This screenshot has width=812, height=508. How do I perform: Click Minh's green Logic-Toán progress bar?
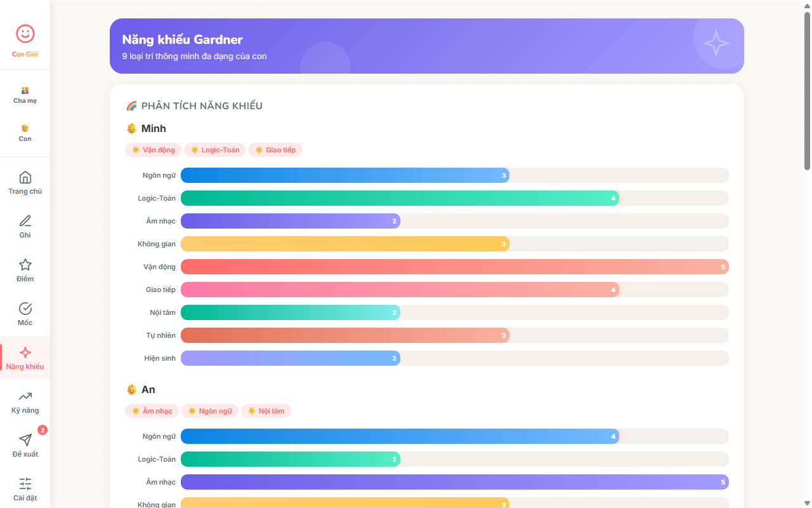[x=400, y=198]
